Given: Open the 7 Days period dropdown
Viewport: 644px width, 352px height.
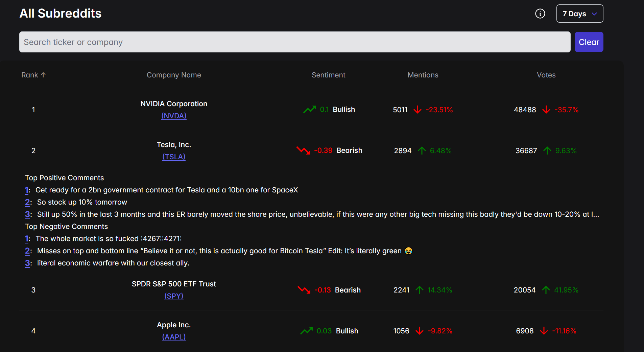Looking at the screenshot, I should (580, 14).
